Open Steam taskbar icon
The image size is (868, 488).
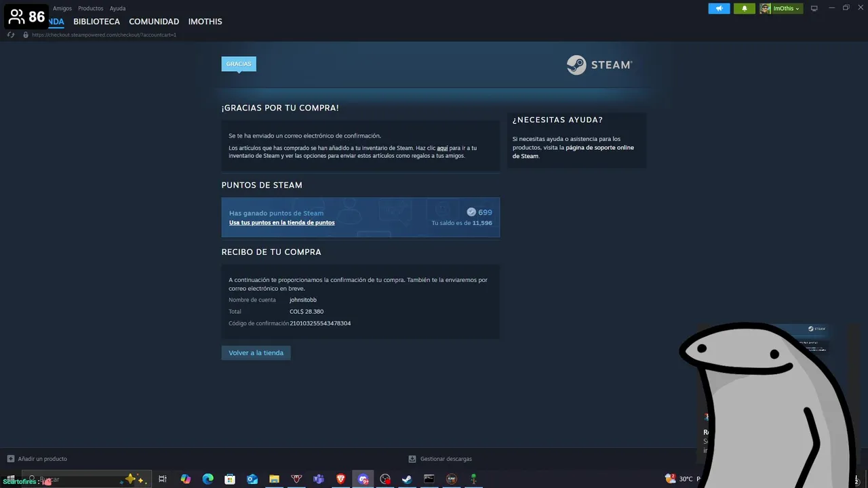pos(407,479)
